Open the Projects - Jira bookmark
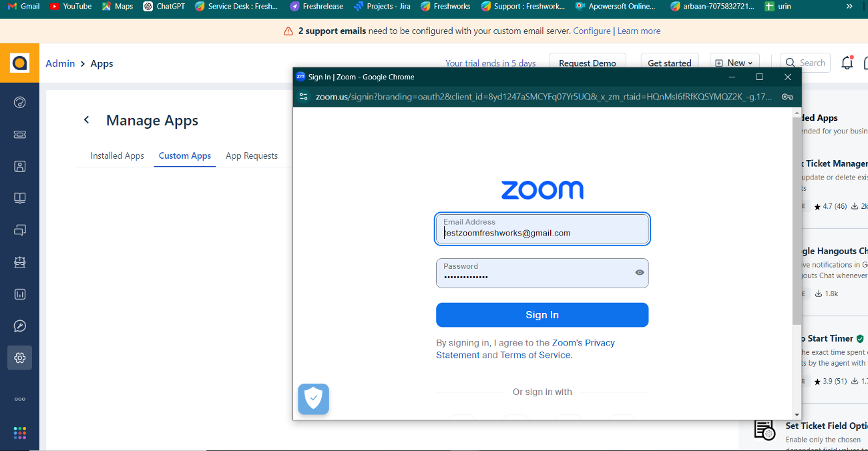 (x=382, y=6)
